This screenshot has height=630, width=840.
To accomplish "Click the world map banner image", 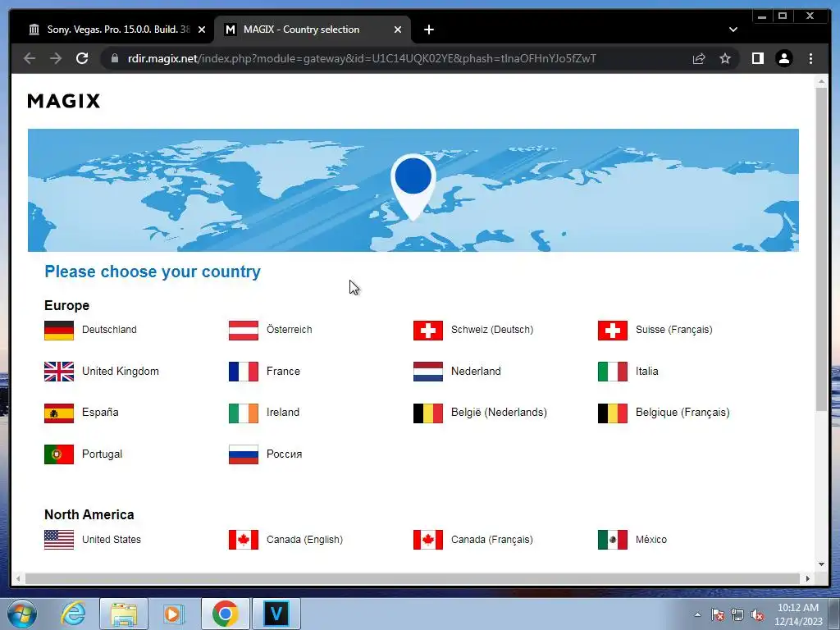I will [x=413, y=190].
